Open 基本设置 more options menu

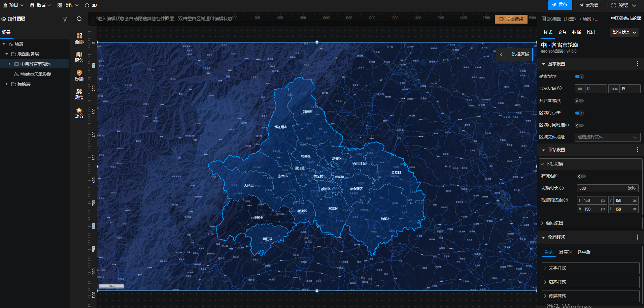tap(637, 64)
